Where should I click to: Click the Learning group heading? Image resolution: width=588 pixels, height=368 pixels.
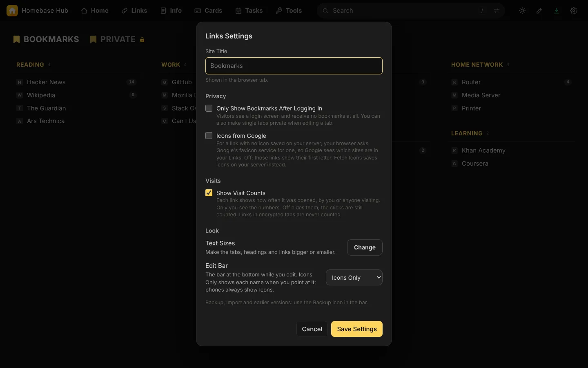click(x=467, y=133)
